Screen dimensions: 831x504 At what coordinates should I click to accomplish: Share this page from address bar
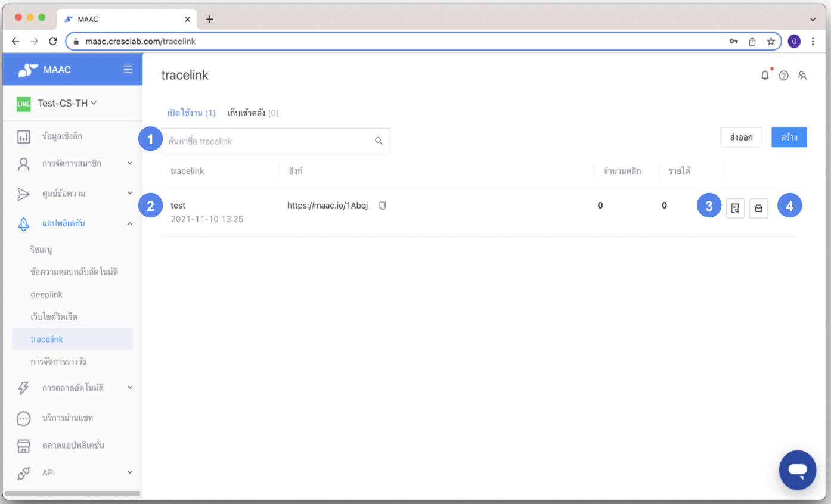tap(752, 41)
